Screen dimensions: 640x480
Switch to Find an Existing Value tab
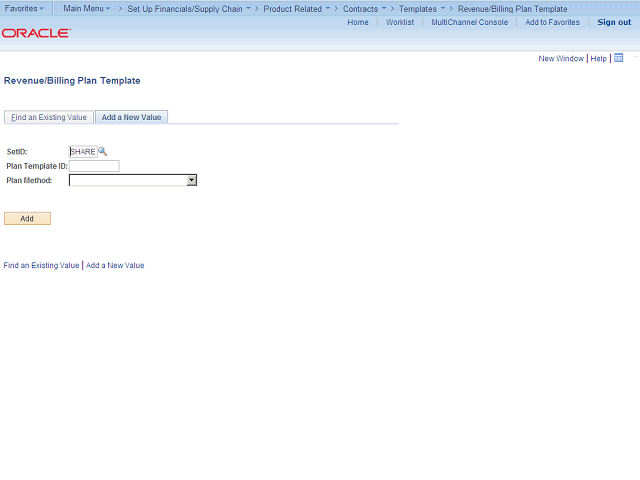click(49, 117)
